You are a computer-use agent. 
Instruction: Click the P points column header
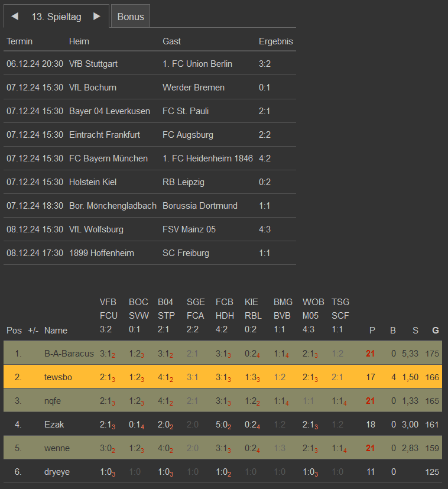click(x=372, y=330)
